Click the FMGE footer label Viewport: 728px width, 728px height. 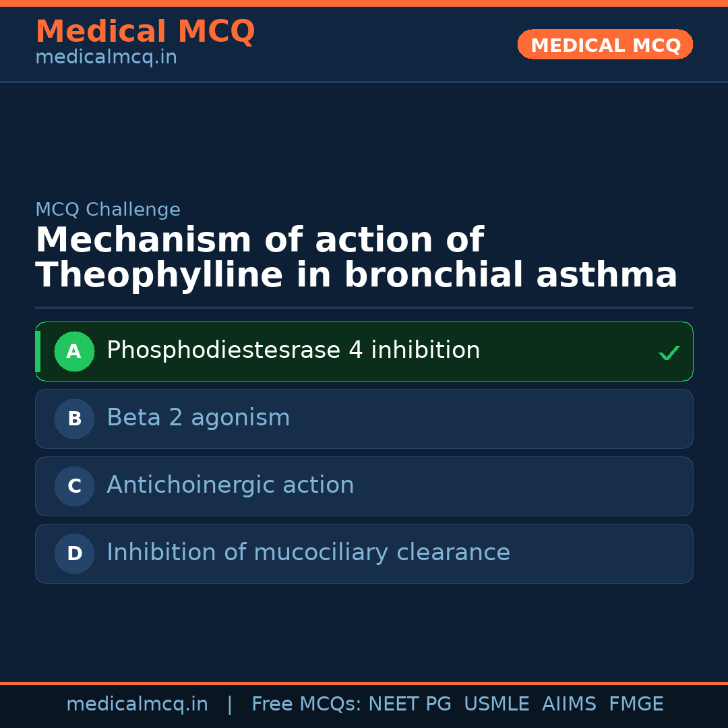coord(636,704)
